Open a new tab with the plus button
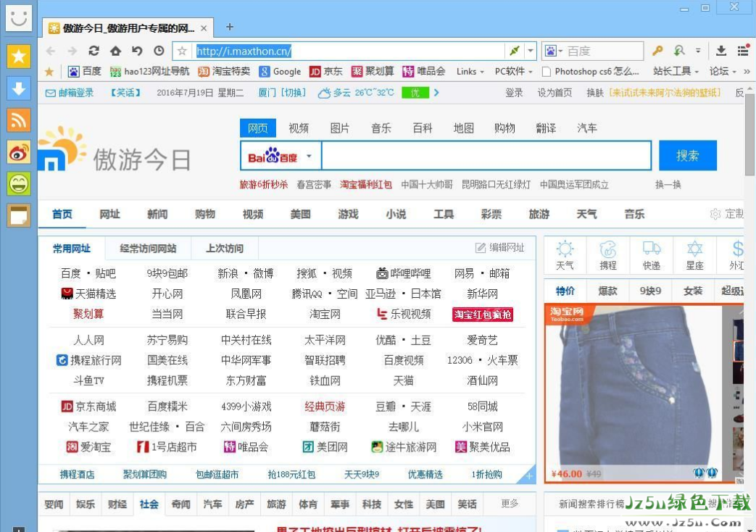Screen dimensions: 756x532 point(230,28)
